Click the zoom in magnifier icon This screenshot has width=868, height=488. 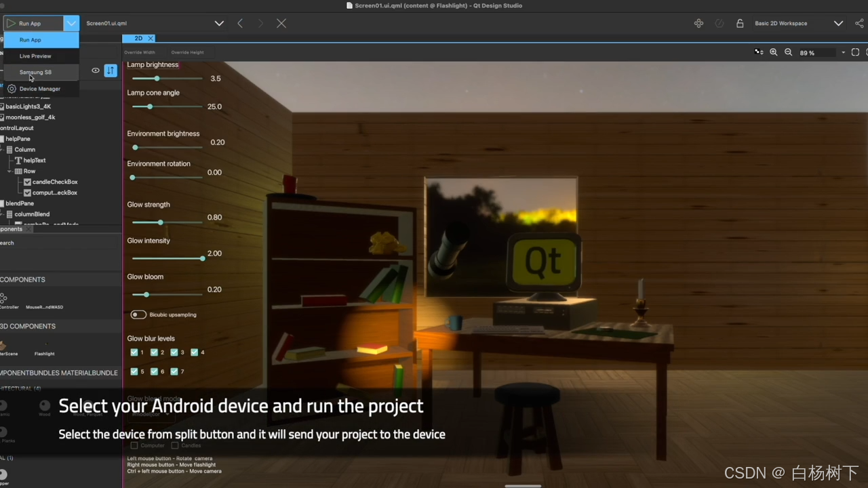[x=773, y=52]
